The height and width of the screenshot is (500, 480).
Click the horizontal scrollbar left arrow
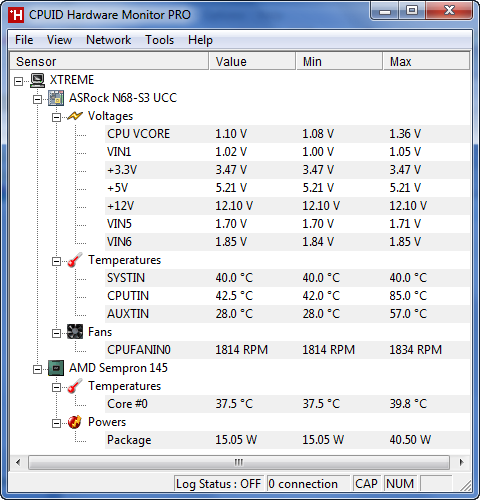tap(18, 462)
